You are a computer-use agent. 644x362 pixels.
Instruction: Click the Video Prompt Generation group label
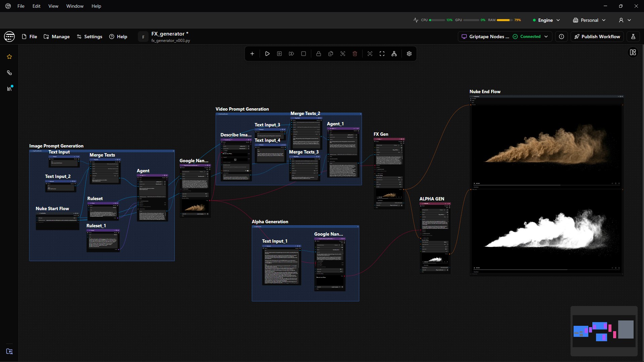(x=242, y=109)
